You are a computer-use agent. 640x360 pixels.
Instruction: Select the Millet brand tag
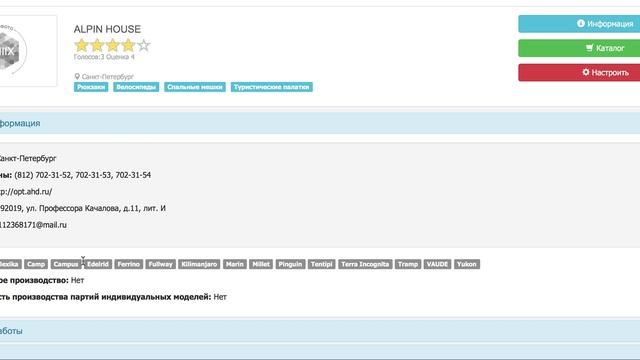pos(261,264)
